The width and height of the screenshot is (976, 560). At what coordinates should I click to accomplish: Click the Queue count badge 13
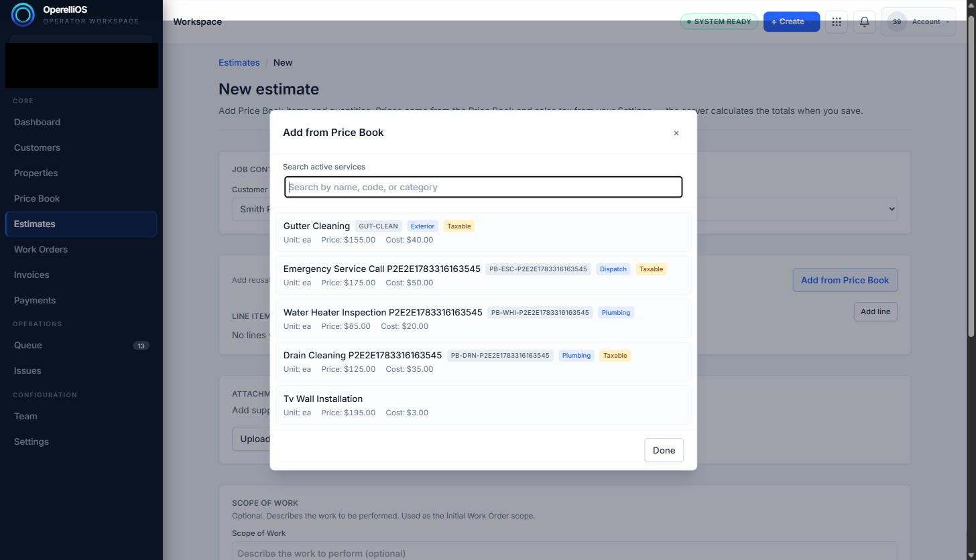coord(141,346)
